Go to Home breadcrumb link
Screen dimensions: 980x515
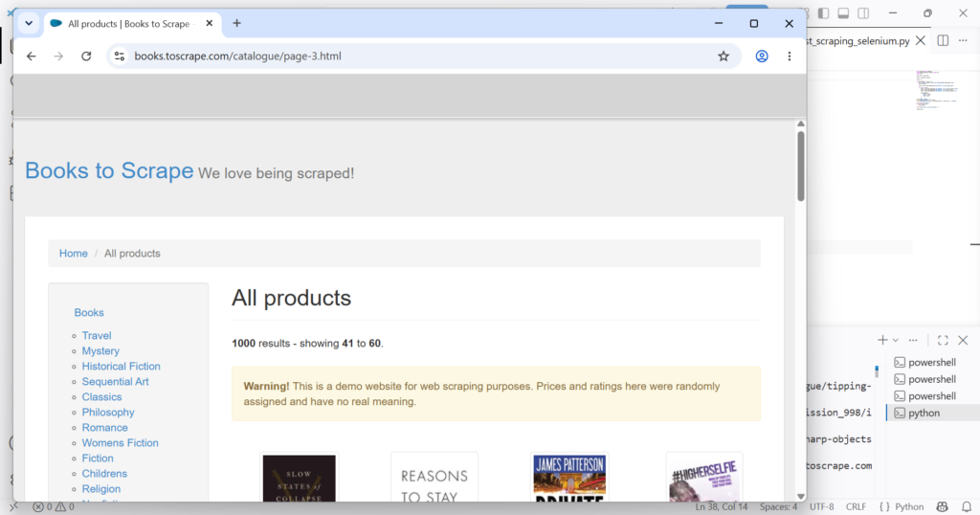point(73,253)
